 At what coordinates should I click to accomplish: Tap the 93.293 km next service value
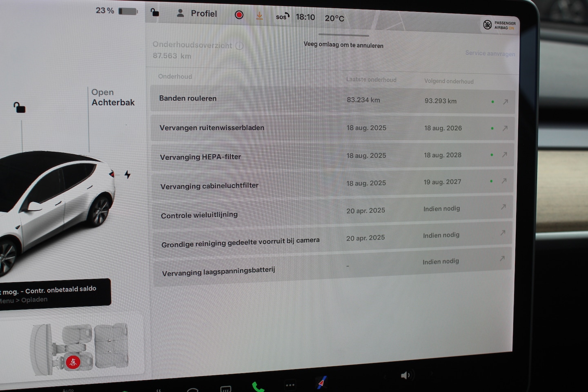pyautogui.click(x=441, y=101)
